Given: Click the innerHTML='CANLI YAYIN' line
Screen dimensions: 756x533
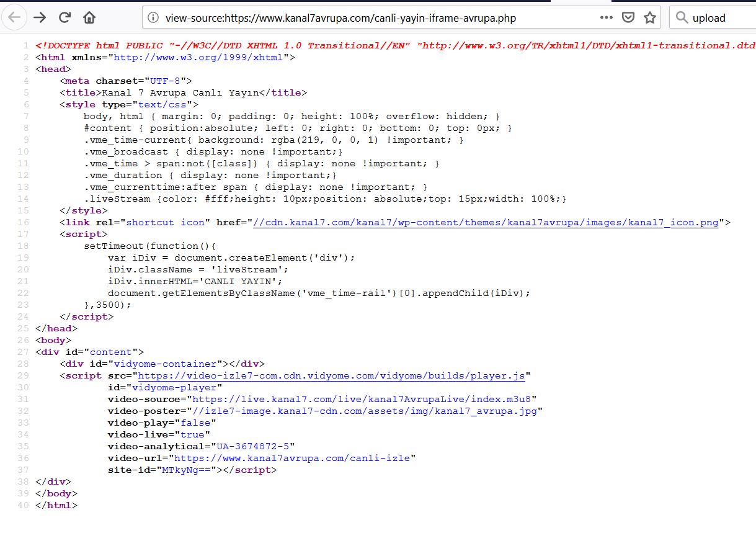Looking at the screenshot, I should coord(195,281).
